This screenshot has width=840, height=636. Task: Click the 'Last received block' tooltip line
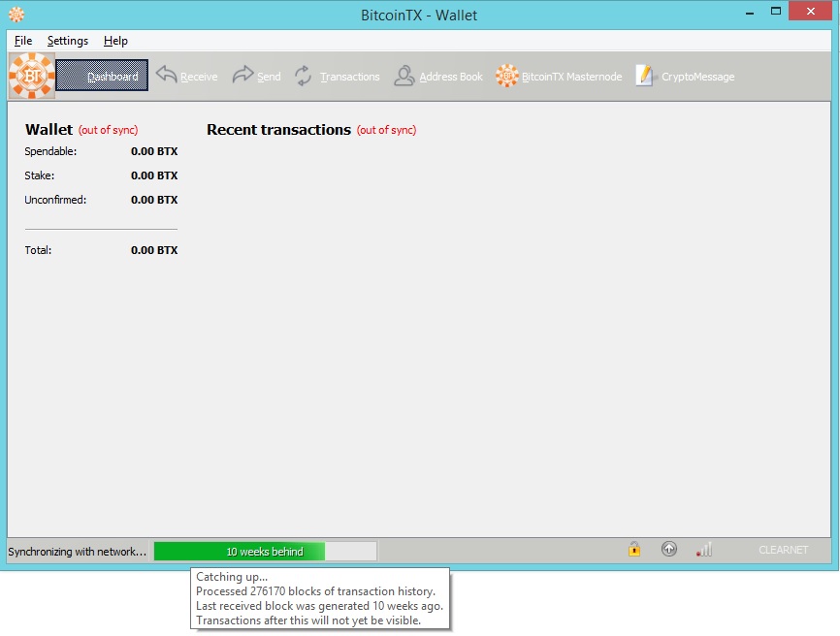click(x=320, y=606)
